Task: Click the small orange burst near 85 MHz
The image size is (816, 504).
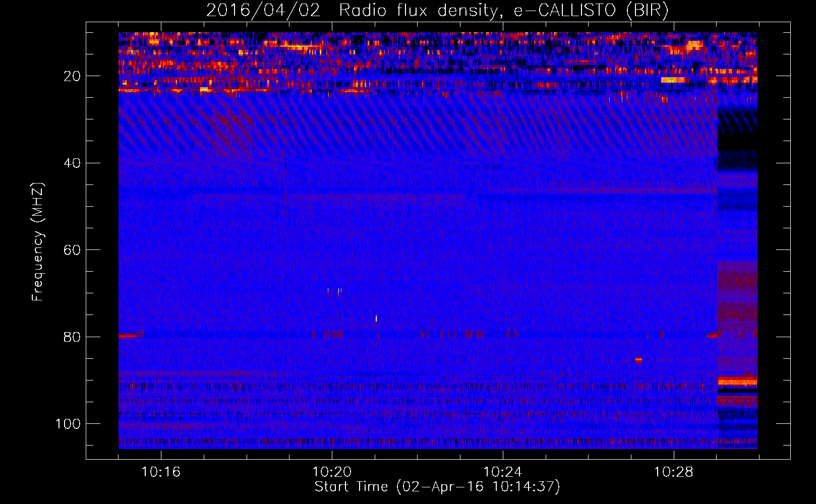Action: (638, 360)
